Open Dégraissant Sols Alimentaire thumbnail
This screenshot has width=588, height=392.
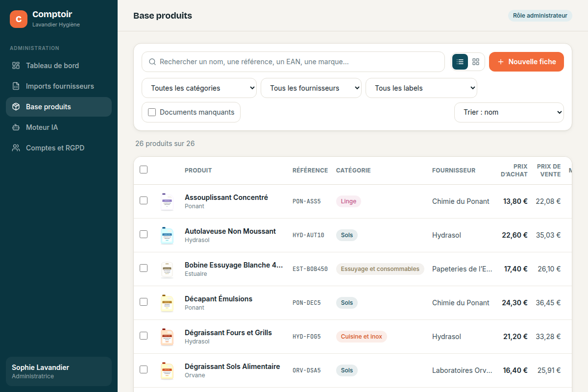pyautogui.click(x=167, y=370)
